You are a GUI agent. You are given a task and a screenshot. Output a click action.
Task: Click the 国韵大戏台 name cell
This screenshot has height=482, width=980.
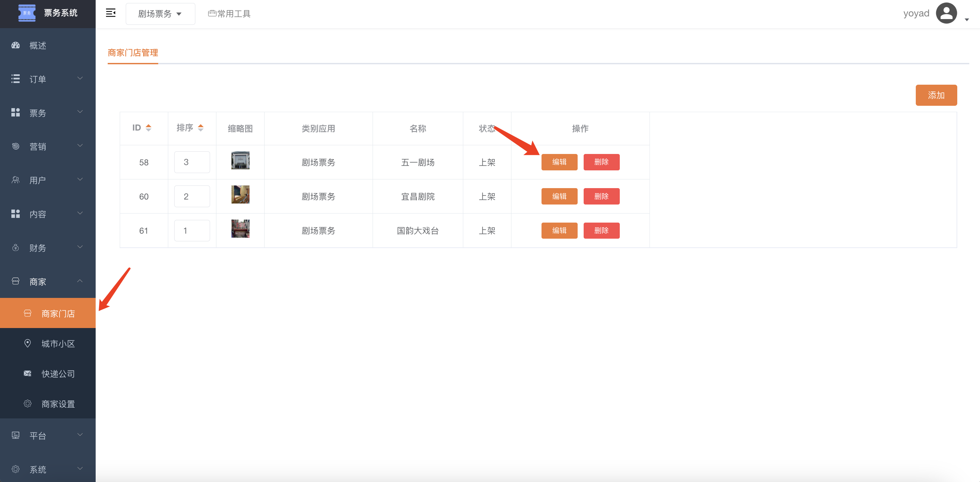point(417,231)
